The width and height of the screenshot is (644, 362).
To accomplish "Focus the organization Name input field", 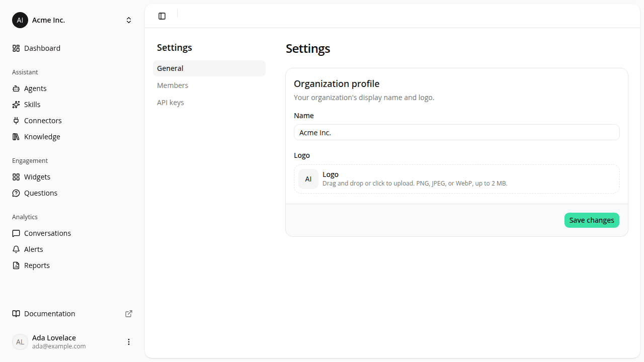I will tap(457, 132).
